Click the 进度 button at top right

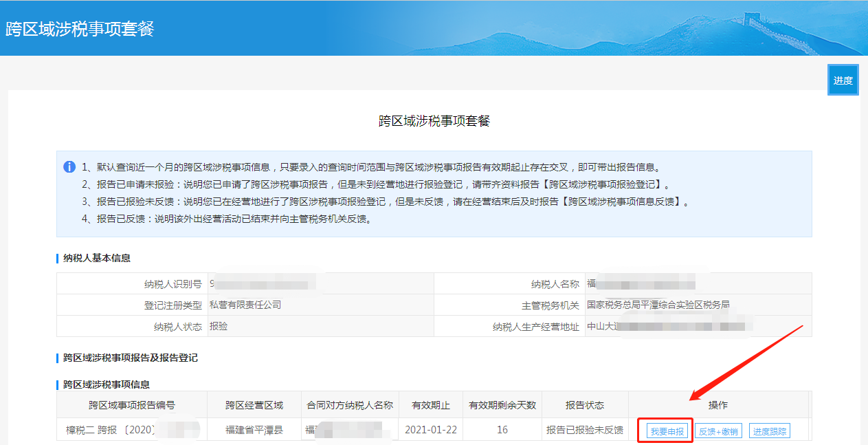click(x=843, y=80)
